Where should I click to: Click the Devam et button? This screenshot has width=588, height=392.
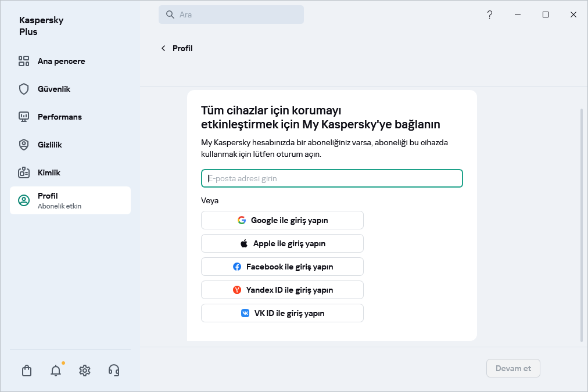tap(513, 368)
